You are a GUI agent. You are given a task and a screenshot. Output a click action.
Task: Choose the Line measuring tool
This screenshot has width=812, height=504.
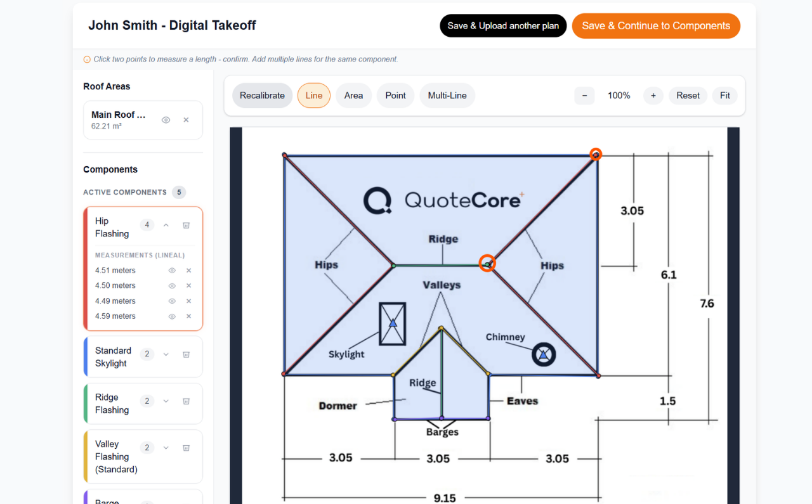coord(314,96)
